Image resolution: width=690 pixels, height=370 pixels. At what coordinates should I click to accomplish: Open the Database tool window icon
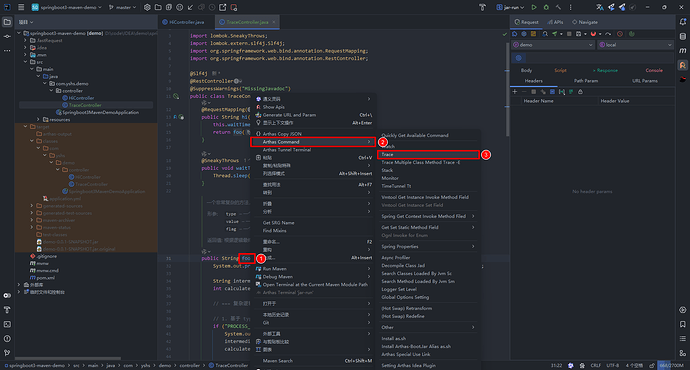tap(683, 37)
